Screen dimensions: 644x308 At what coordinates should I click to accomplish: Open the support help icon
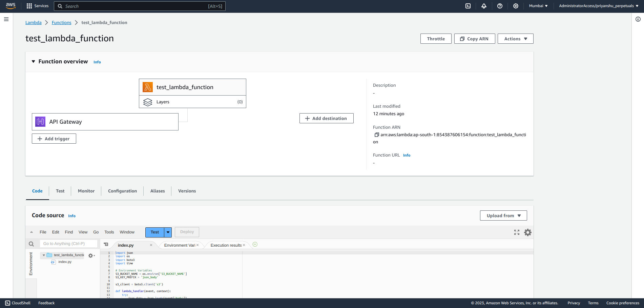[500, 6]
